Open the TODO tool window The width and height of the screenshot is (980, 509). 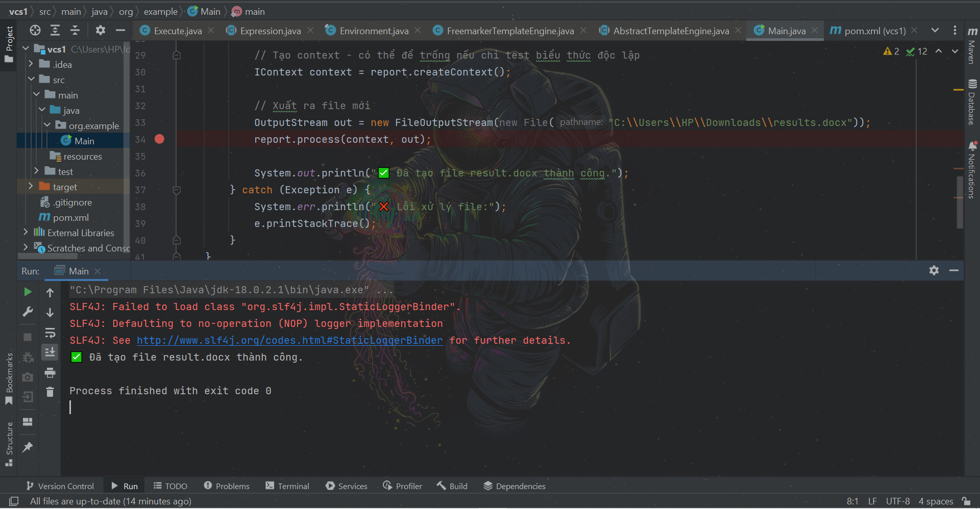click(x=170, y=486)
